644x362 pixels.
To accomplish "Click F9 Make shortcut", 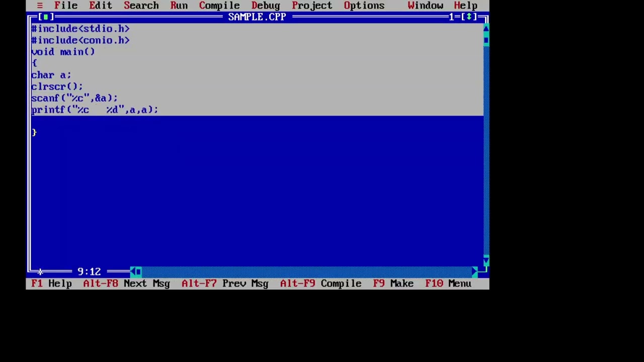I will pos(393,284).
